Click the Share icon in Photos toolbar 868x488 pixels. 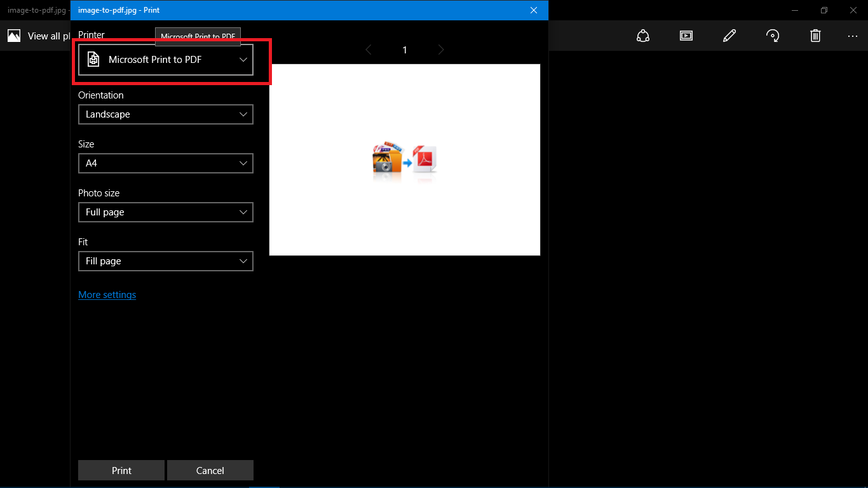click(x=643, y=36)
